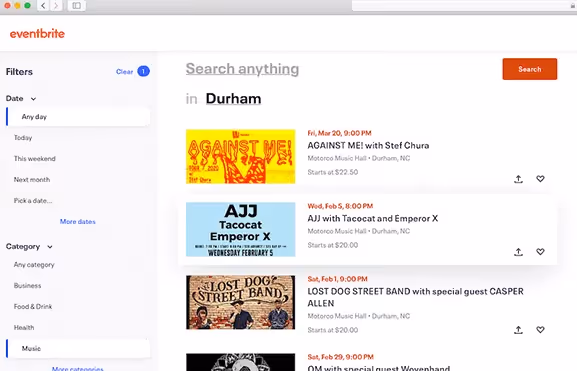Select the Music category filter

pyautogui.click(x=78, y=349)
